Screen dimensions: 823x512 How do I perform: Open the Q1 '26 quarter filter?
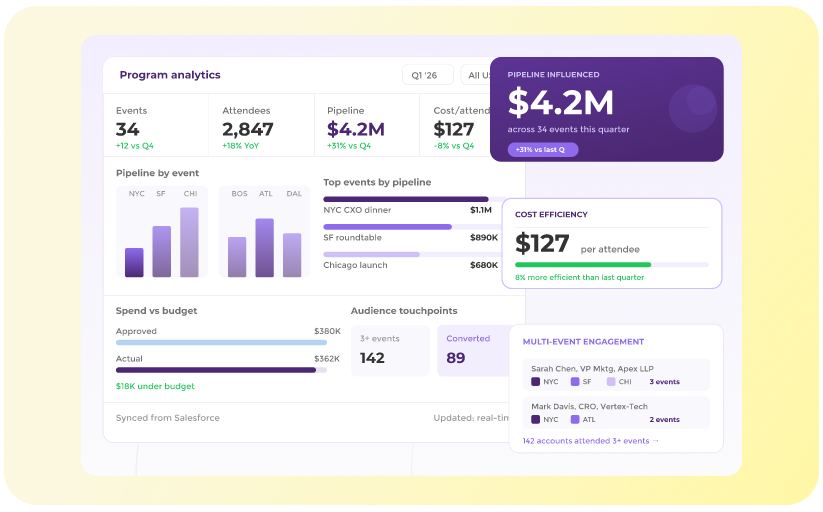428,75
